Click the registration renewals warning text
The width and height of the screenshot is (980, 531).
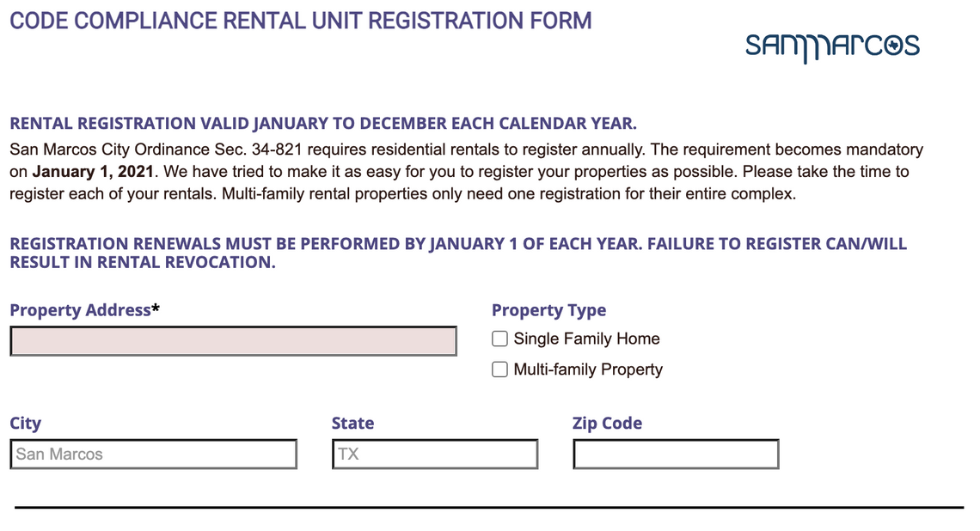[457, 253]
